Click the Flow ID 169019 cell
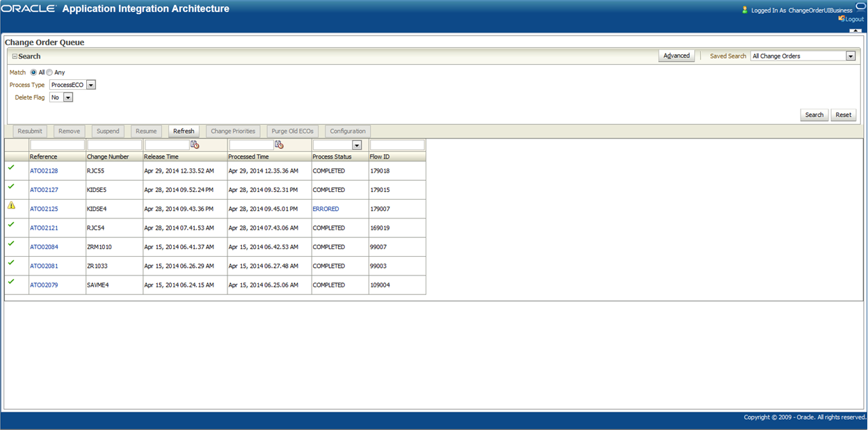 click(x=397, y=228)
